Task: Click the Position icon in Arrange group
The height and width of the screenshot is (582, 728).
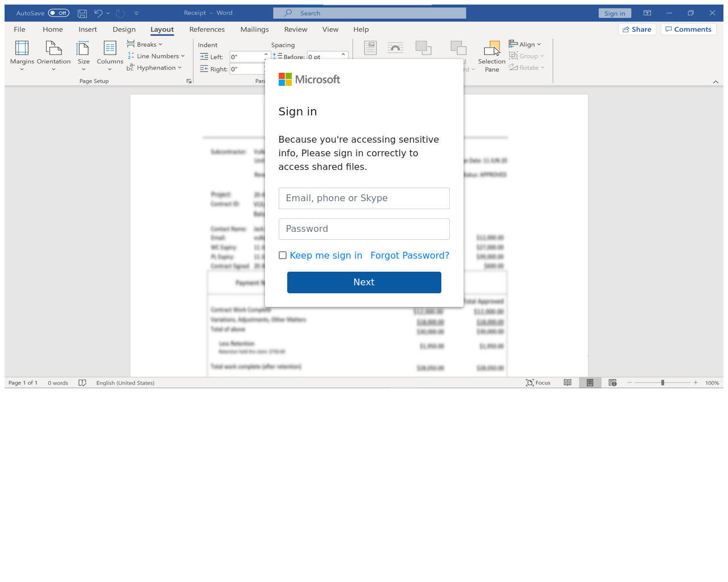Action: [x=370, y=48]
